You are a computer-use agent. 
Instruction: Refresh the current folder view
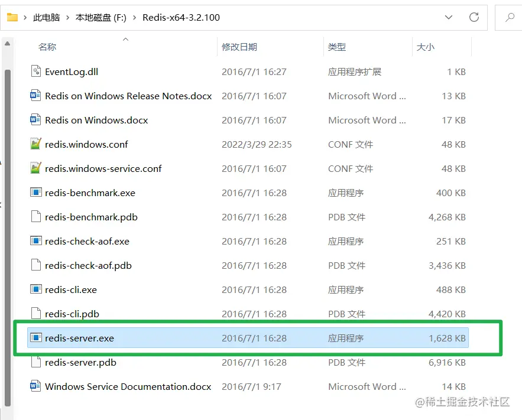[474, 17]
